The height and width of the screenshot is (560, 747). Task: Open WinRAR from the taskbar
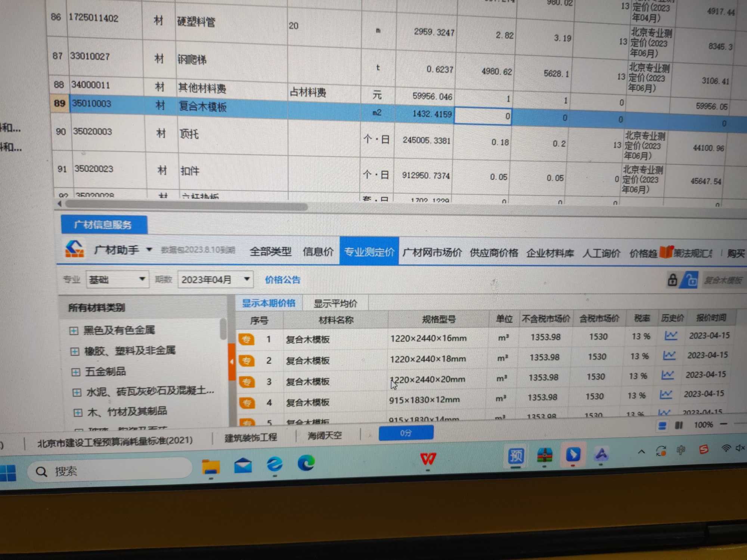click(545, 455)
